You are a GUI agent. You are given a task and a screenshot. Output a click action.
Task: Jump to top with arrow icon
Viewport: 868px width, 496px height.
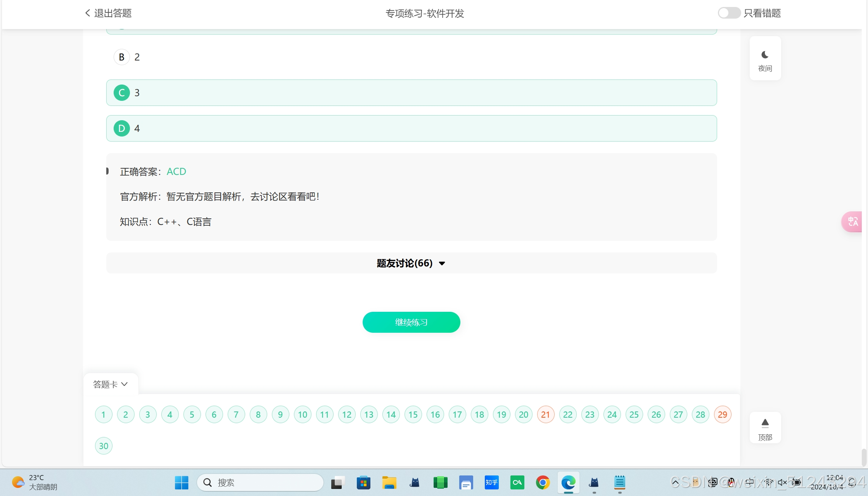coord(765,423)
